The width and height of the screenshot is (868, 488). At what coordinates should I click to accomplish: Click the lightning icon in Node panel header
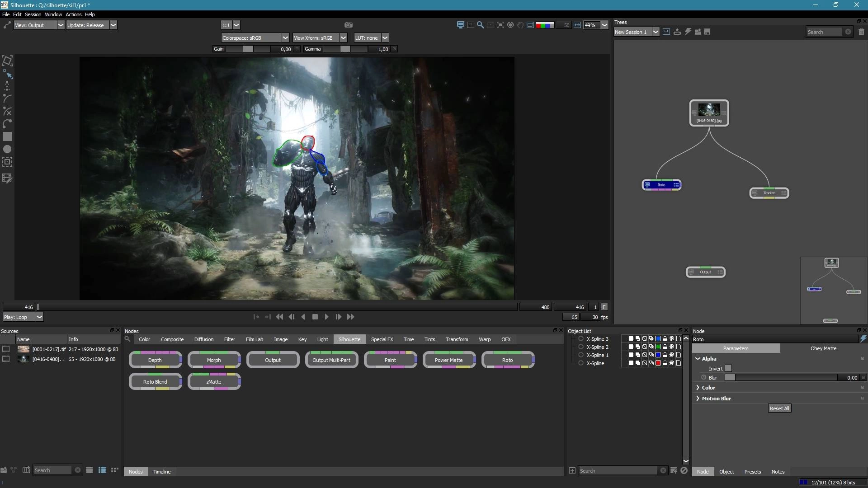pos(863,339)
